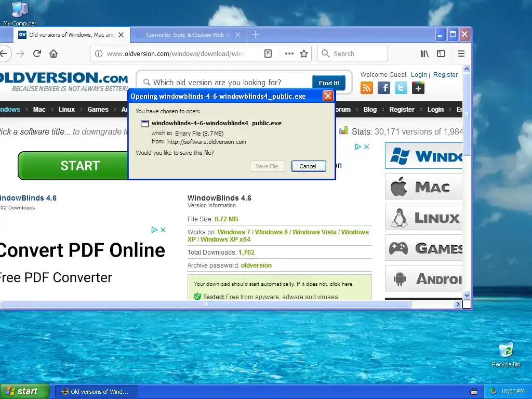Click the plus share icon
This screenshot has width=532, height=399.
pyautogui.click(x=418, y=88)
